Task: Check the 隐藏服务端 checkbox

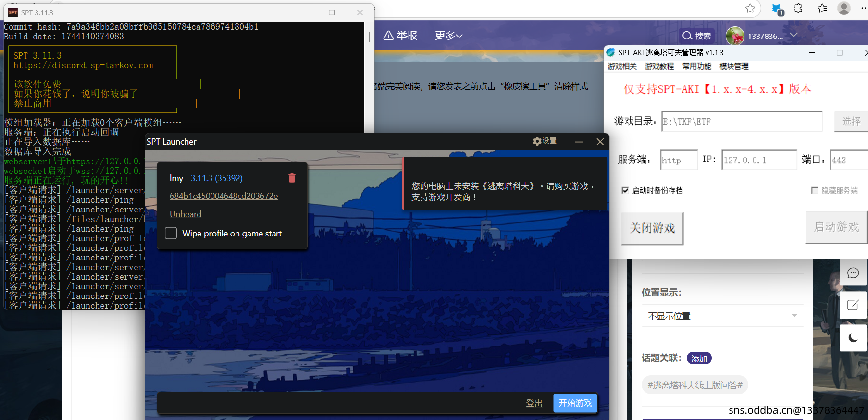Action: [x=815, y=190]
